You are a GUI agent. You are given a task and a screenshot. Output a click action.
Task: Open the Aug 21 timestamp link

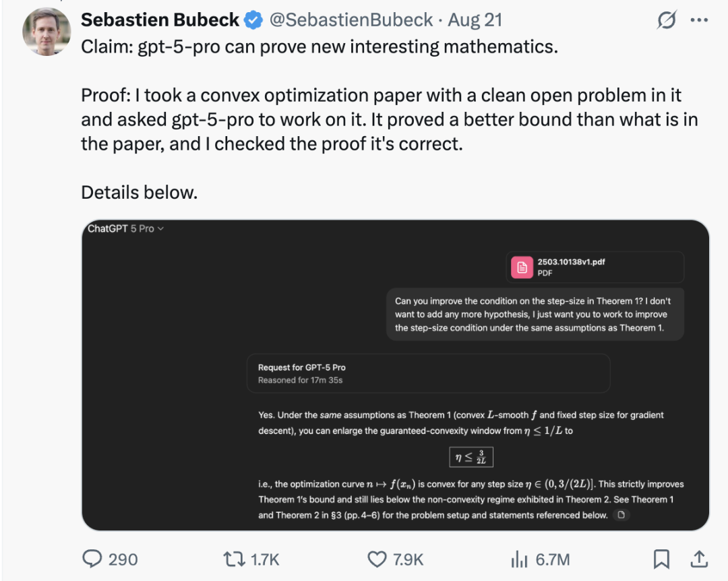point(475,20)
